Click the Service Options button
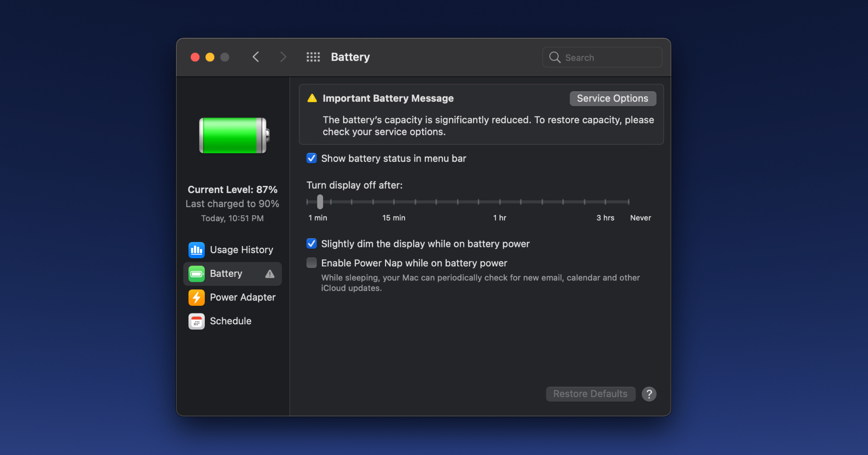Screen dimensions: 868x455 point(613,99)
